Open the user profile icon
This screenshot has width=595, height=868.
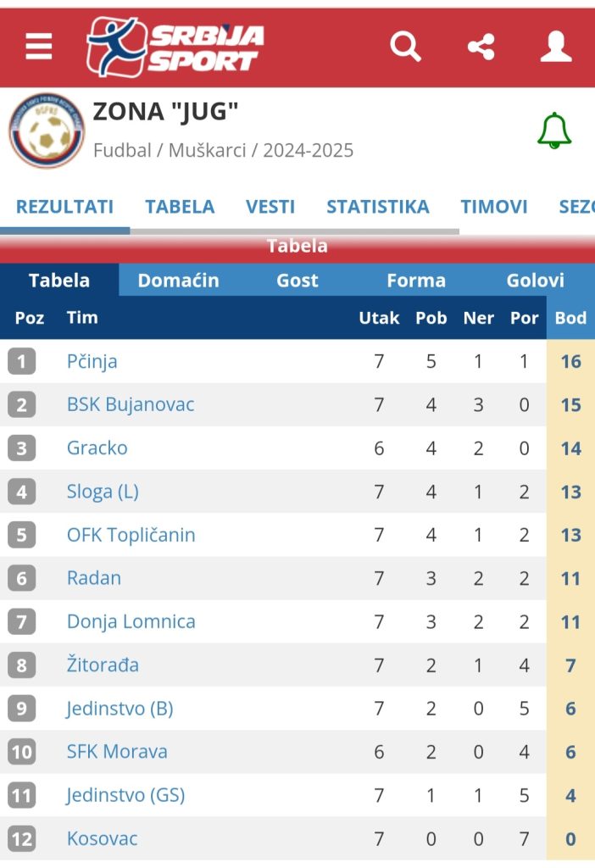(x=556, y=47)
